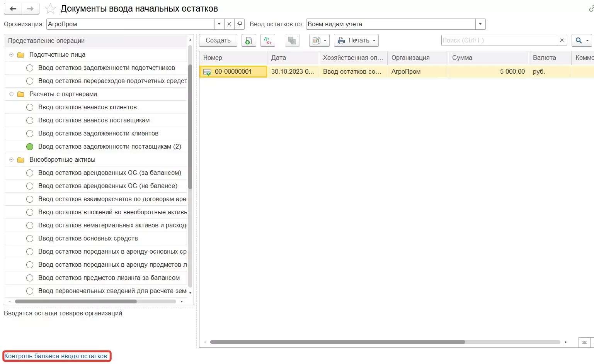Open 'Контроль баланса ввода остатков' link
The image size is (594, 364).
[56, 356]
